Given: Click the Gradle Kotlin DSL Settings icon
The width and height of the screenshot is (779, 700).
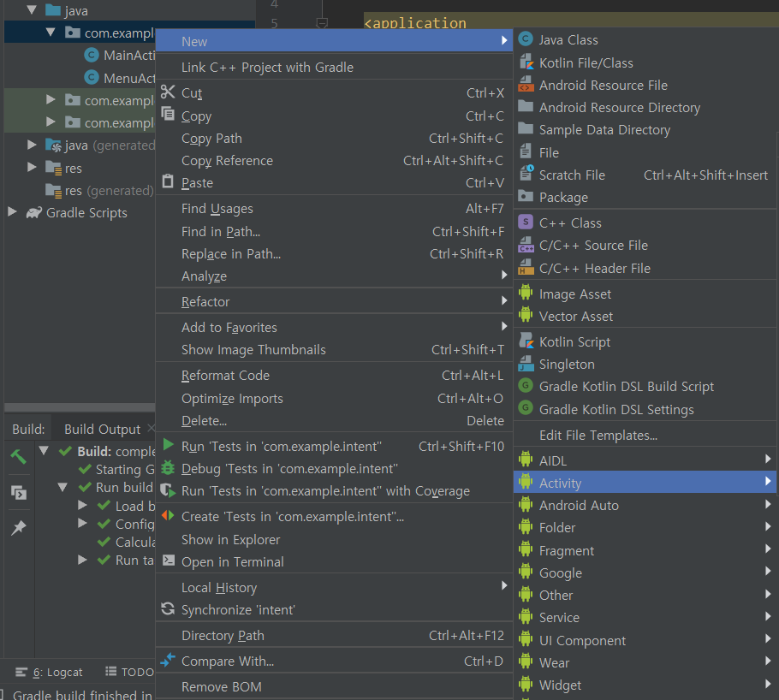Looking at the screenshot, I should click(526, 409).
